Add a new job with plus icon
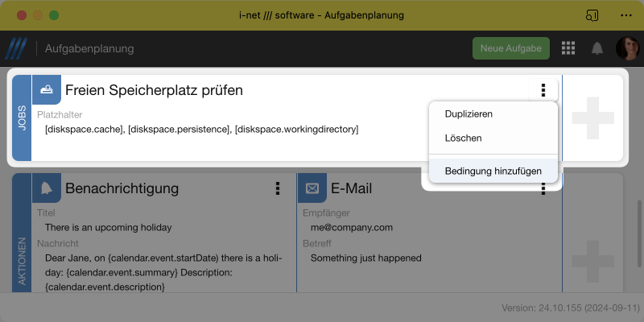The image size is (644, 322). point(592,117)
